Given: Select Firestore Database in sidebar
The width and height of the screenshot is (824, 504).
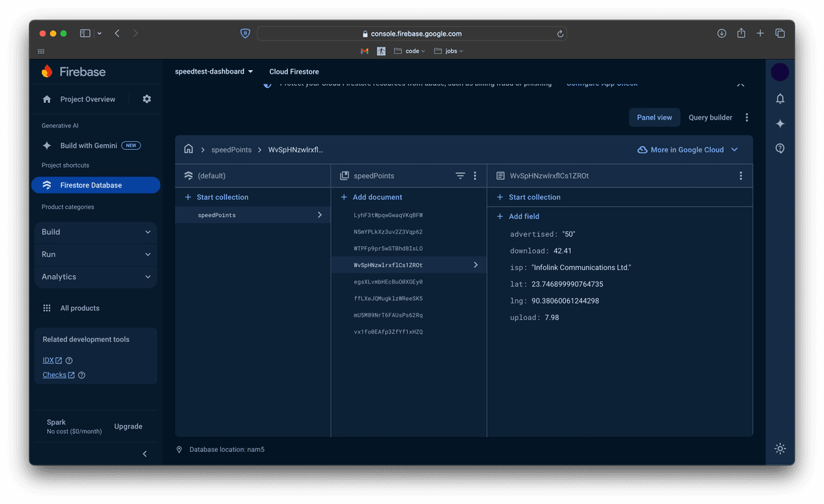Looking at the screenshot, I should click(x=95, y=185).
